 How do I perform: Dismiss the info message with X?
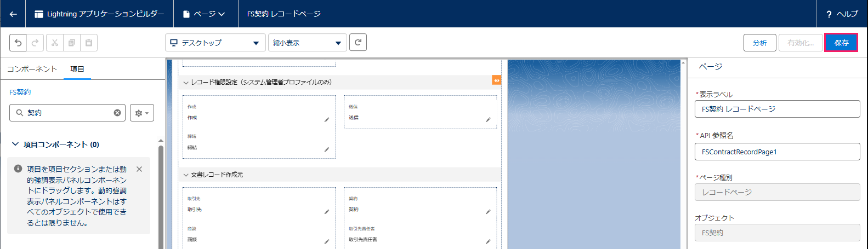pyautogui.click(x=139, y=169)
